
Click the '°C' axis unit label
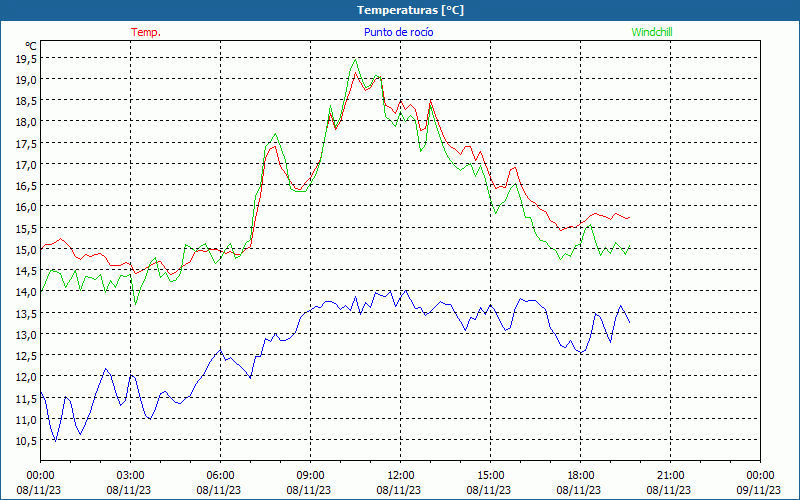click(x=31, y=46)
